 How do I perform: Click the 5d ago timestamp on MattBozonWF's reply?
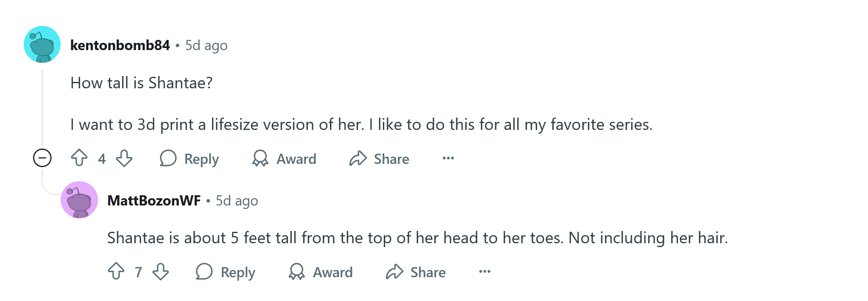(x=237, y=200)
